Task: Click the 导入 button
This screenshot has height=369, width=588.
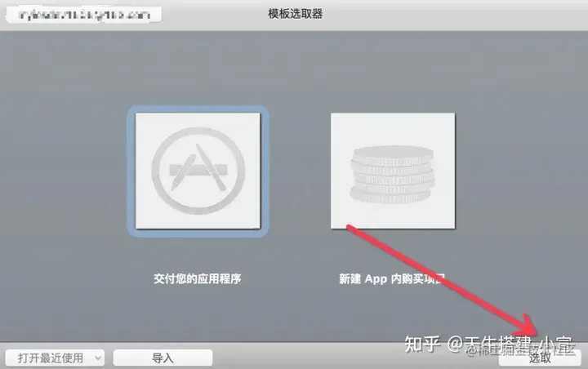Action: 163,358
